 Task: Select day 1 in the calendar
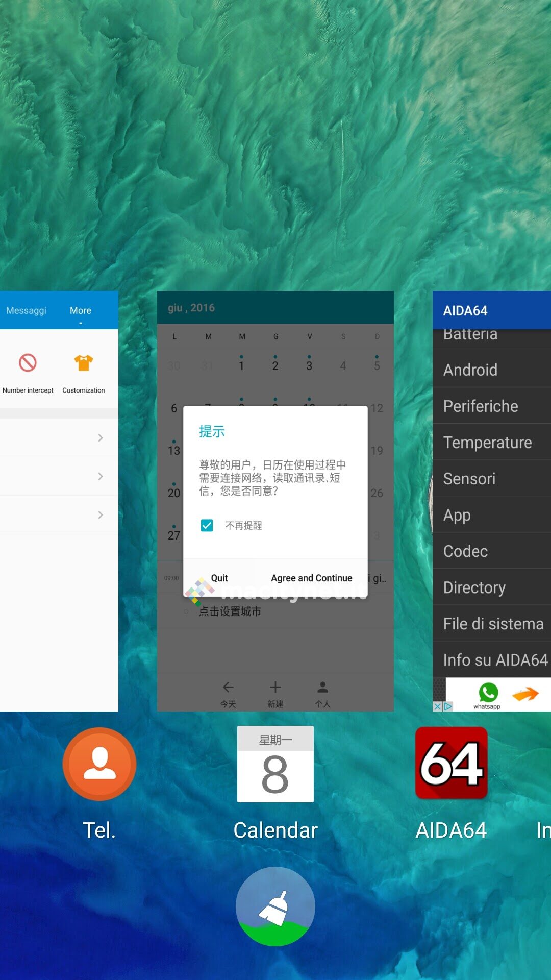point(241,365)
